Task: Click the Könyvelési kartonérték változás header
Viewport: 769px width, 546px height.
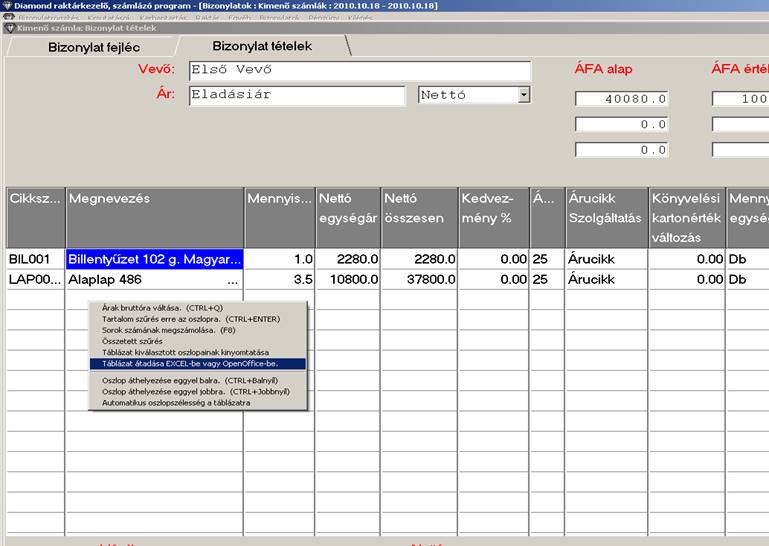Action: (687, 217)
